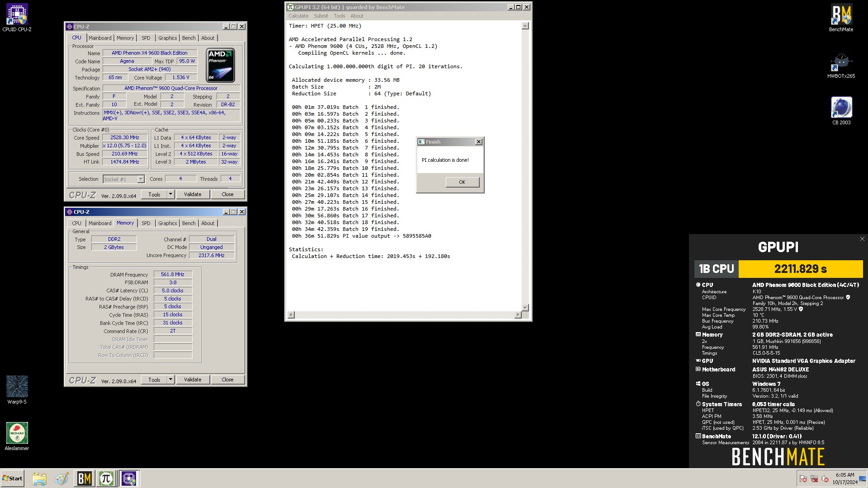Switch to CPU tab in bottom CPU-Z window
Screen dimensions: 868x488
(77, 223)
